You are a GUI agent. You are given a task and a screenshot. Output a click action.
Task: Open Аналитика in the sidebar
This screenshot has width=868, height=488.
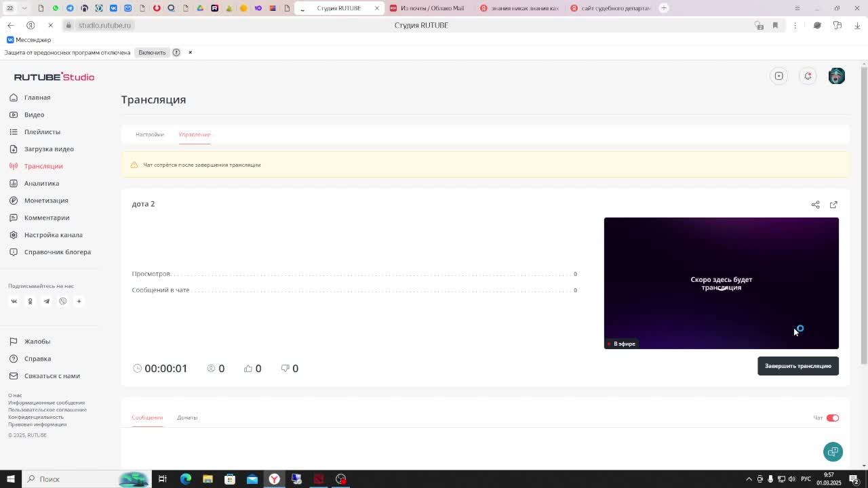[x=41, y=183]
